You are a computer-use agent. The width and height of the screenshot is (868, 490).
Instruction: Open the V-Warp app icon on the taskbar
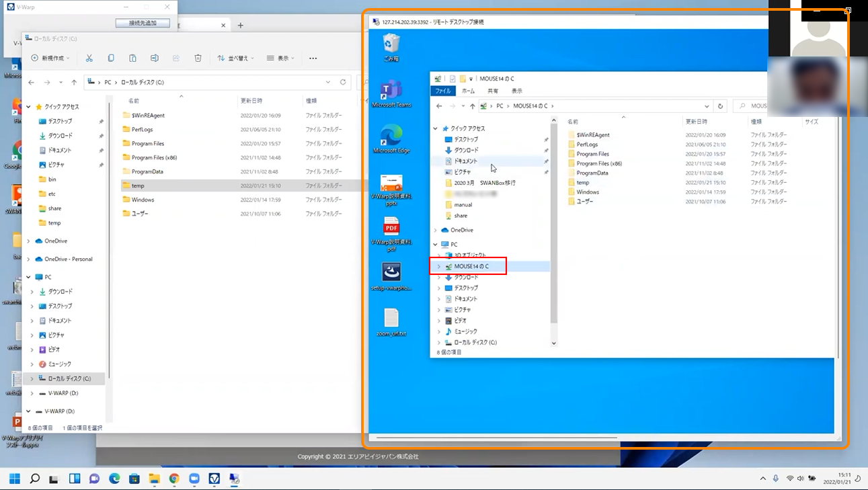coord(214,479)
